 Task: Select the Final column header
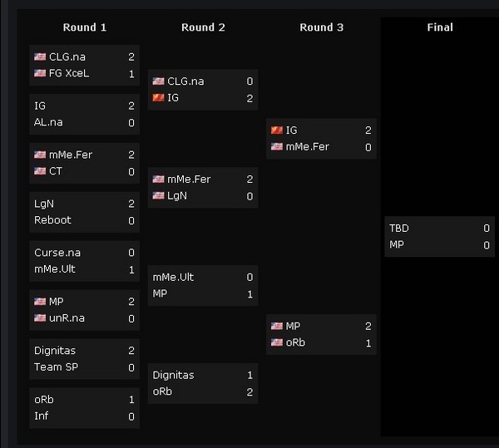coord(440,27)
